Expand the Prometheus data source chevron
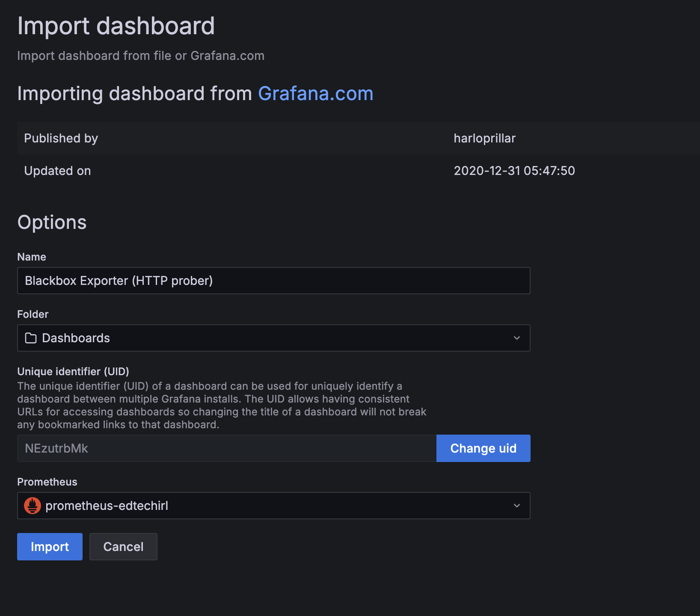This screenshot has height=616, width=700. [517, 506]
